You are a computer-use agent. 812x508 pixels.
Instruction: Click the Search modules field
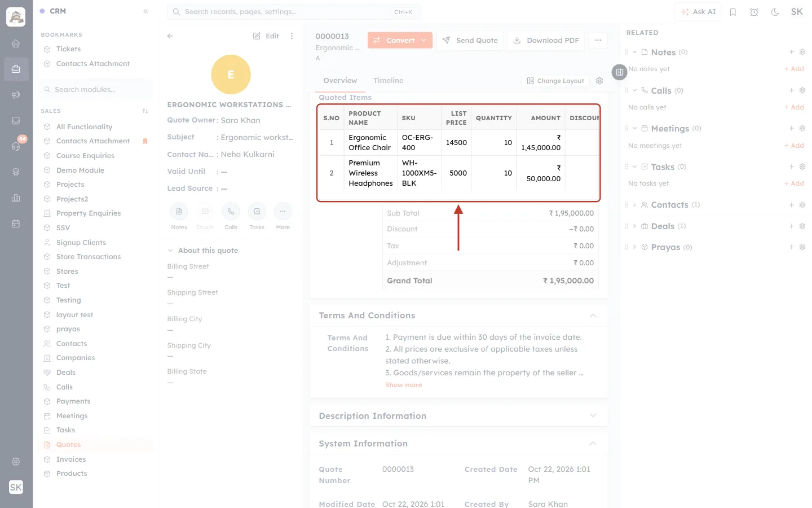click(x=96, y=90)
